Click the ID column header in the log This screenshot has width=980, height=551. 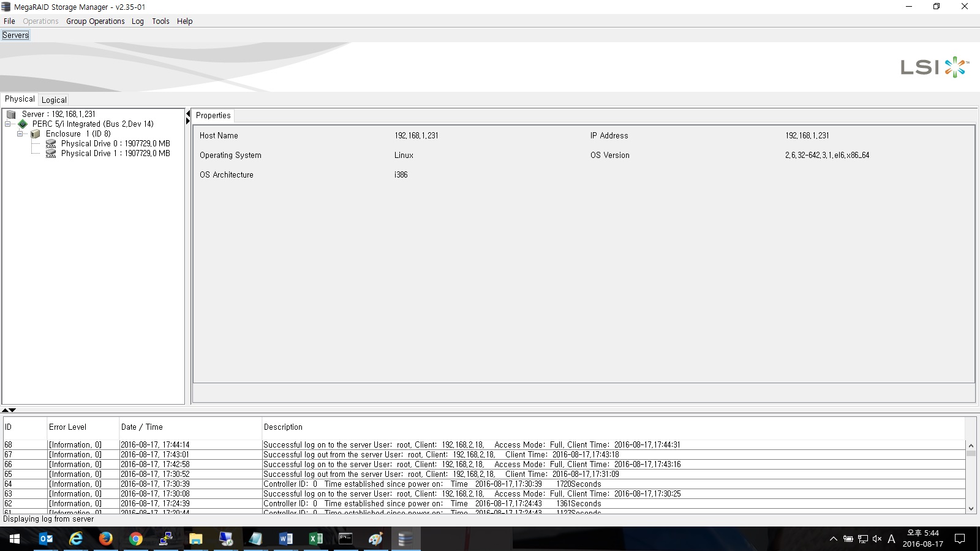click(25, 427)
